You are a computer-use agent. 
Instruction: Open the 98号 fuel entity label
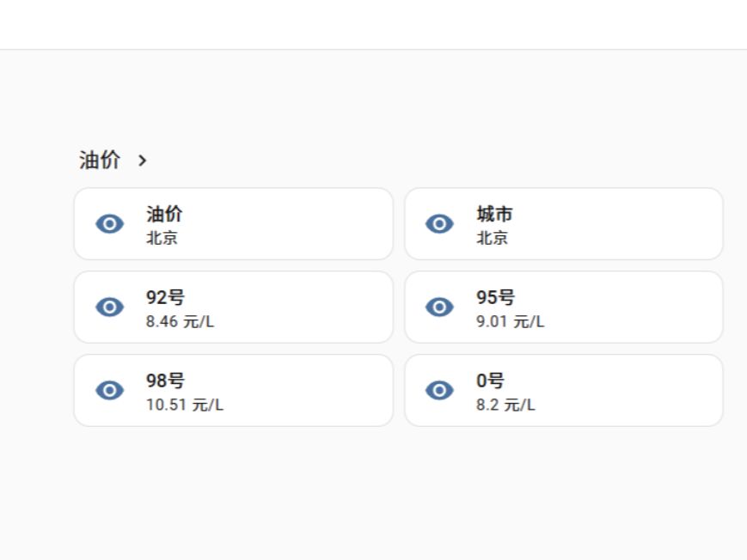tap(164, 381)
